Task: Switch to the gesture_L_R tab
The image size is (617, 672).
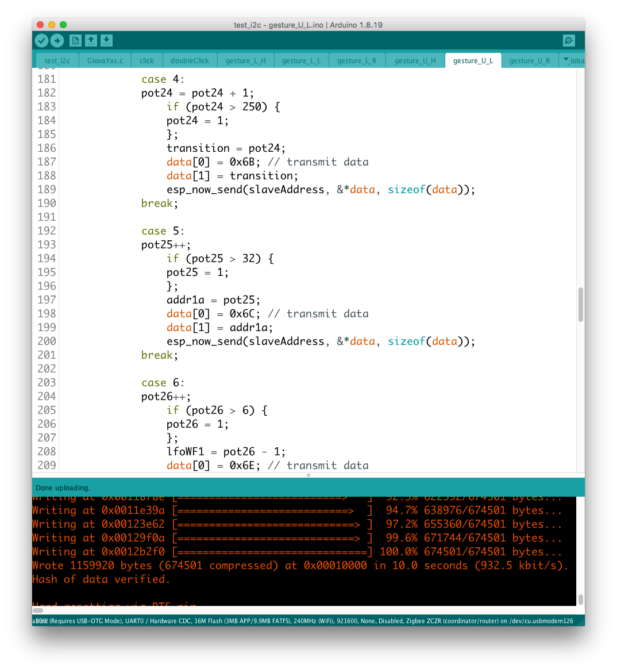Action: [357, 61]
